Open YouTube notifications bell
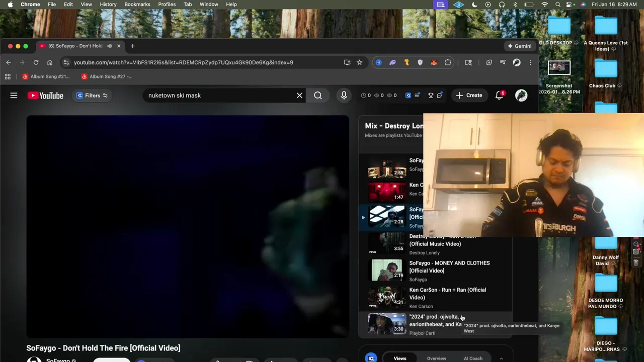The image size is (644, 362). coord(499,96)
